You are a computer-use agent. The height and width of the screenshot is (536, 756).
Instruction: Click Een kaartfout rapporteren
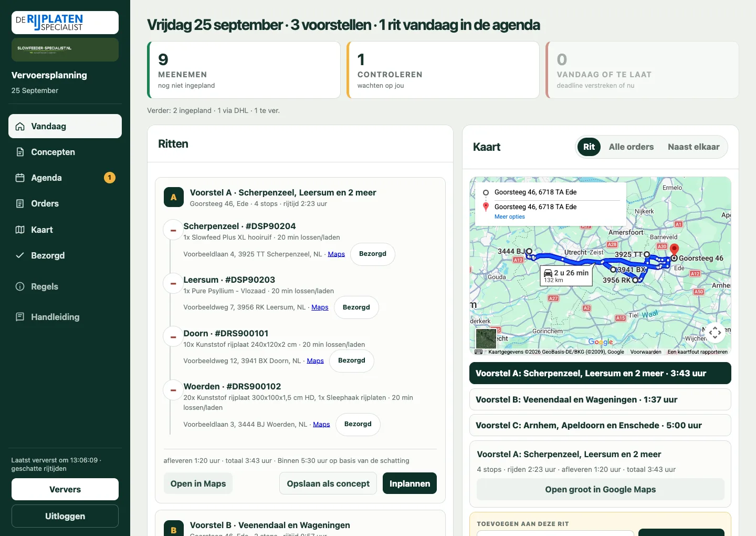click(698, 352)
